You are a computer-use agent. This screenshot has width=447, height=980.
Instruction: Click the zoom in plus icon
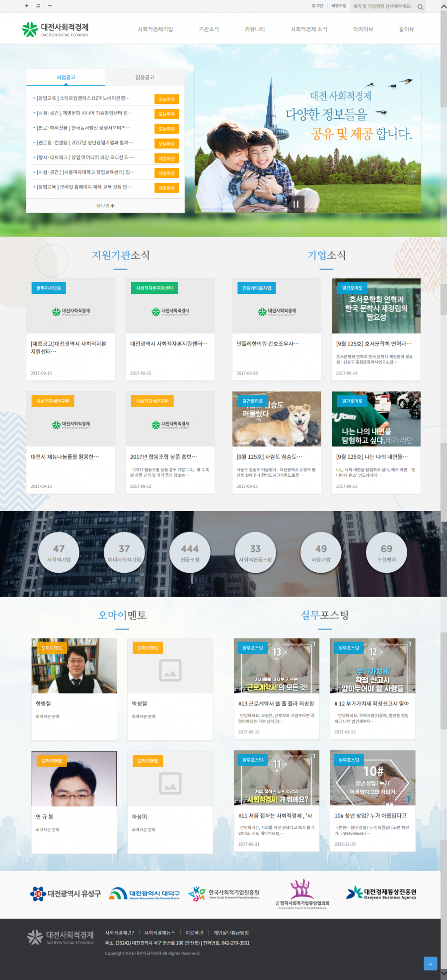click(x=27, y=6)
